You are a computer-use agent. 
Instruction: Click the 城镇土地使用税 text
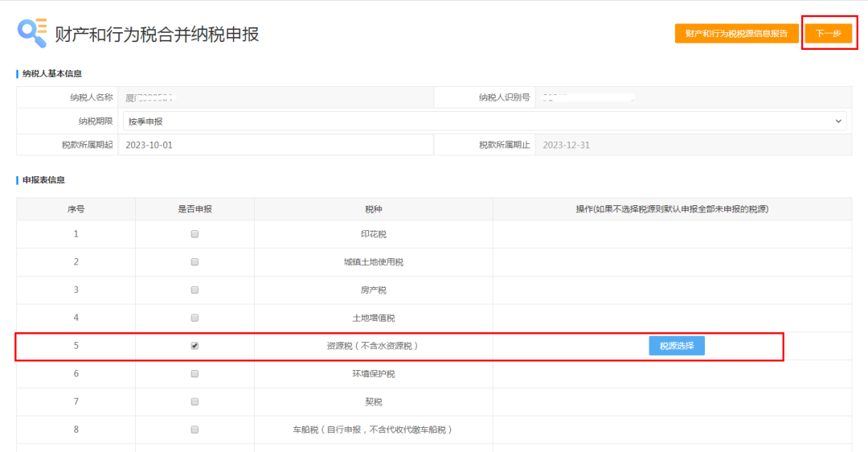click(374, 262)
